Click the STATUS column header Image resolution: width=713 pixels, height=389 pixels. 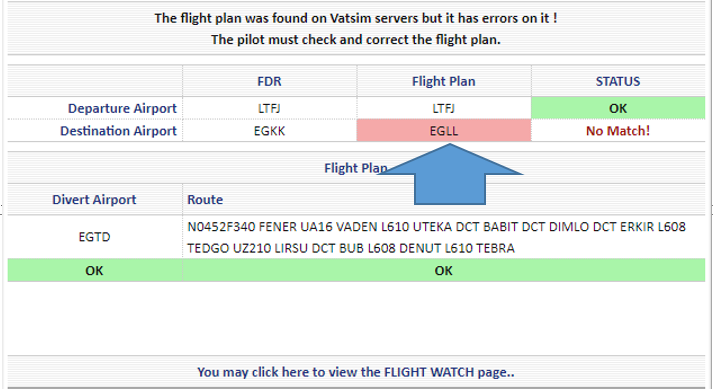click(x=618, y=81)
